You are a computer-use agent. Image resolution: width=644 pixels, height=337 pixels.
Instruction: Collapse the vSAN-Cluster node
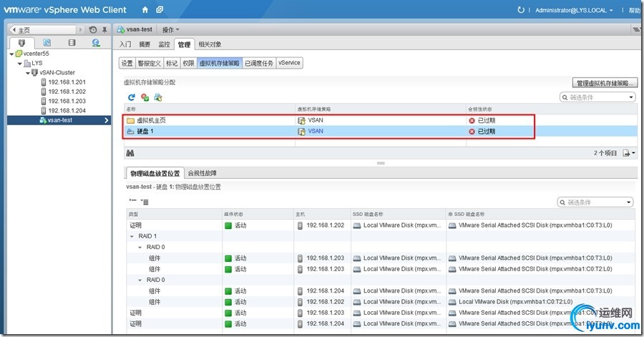pos(28,73)
